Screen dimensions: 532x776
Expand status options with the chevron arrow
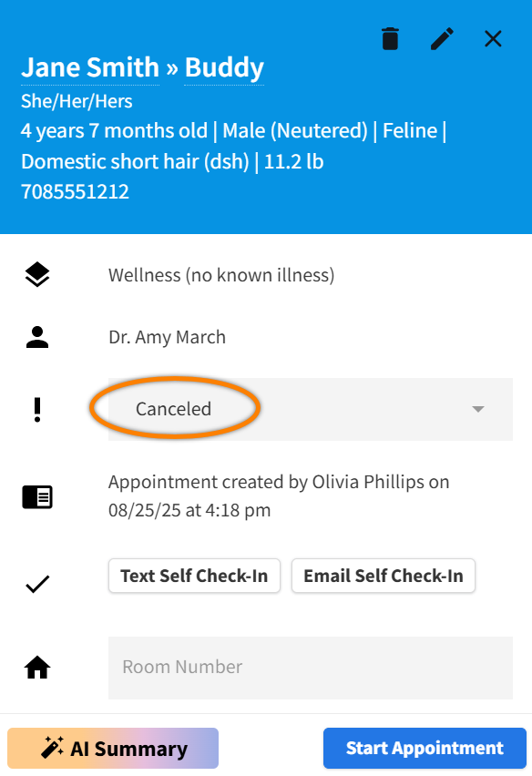click(477, 408)
